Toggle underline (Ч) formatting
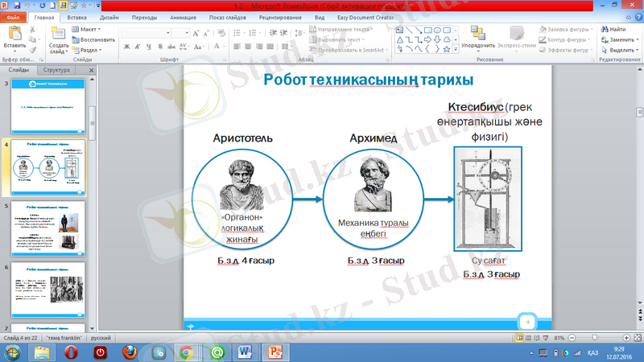Screen dimensions: 644x362 (x=150, y=47)
